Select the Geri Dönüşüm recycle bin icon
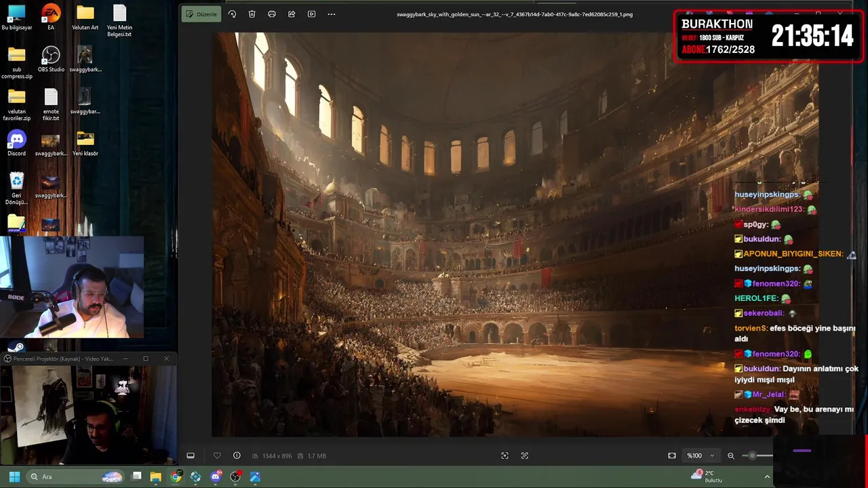Screen dimensions: 868x488 tap(16, 189)
